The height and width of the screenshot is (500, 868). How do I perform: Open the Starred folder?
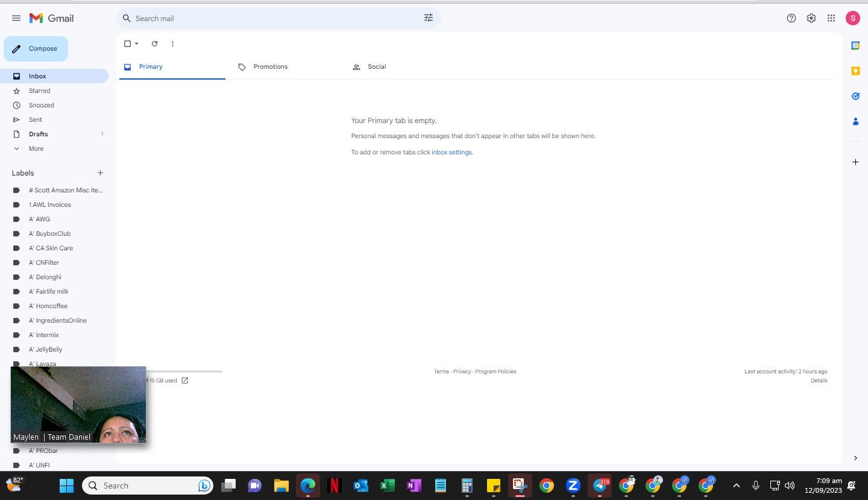pyautogui.click(x=54, y=90)
